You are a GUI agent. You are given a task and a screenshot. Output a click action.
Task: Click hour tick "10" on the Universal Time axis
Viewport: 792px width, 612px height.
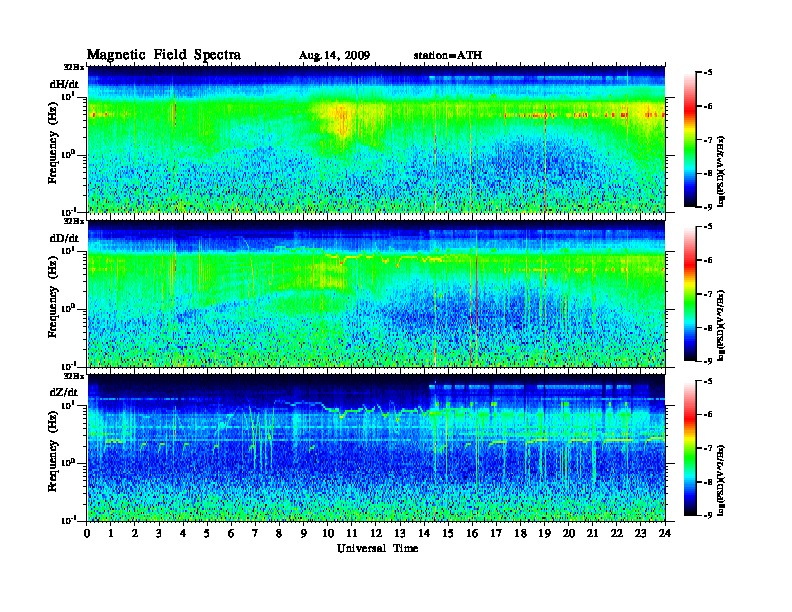328,533
